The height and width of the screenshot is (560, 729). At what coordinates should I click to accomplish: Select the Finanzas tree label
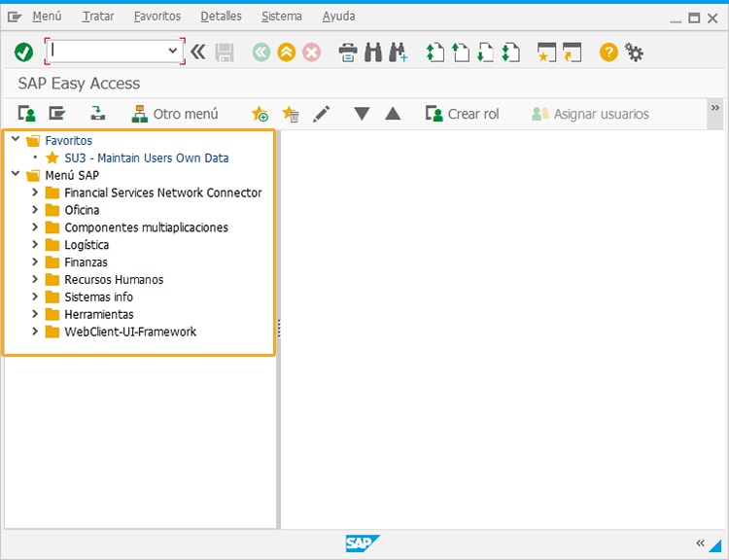click(x=86, y=262)
